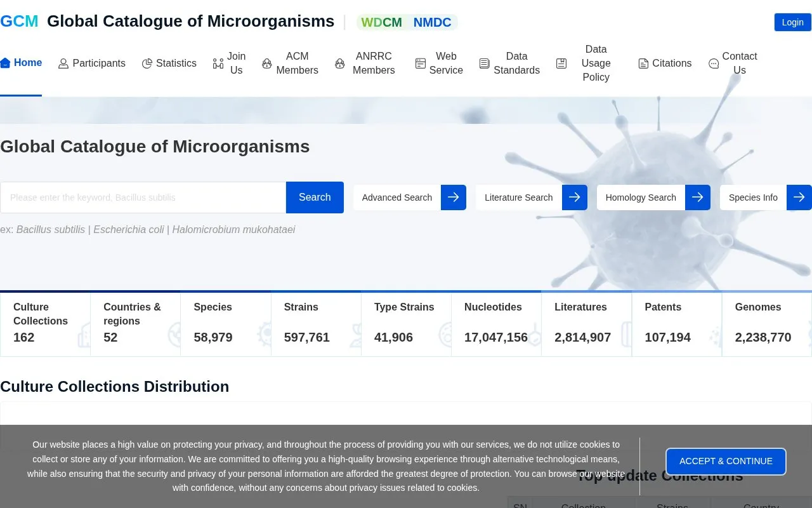The width and height of the screenshot is (812, 508).
Task: Open the Citations menu item
Action: pyautogui.click(x=665, y=63)
